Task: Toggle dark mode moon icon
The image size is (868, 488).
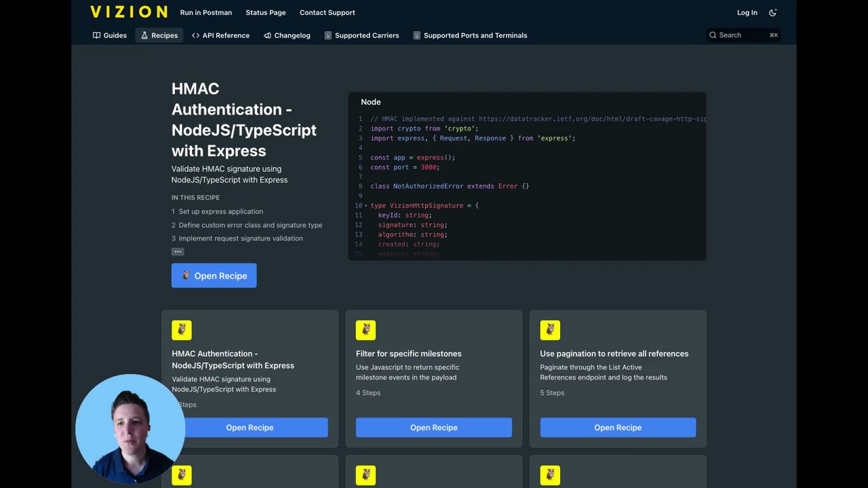Action: click(772, 12)
